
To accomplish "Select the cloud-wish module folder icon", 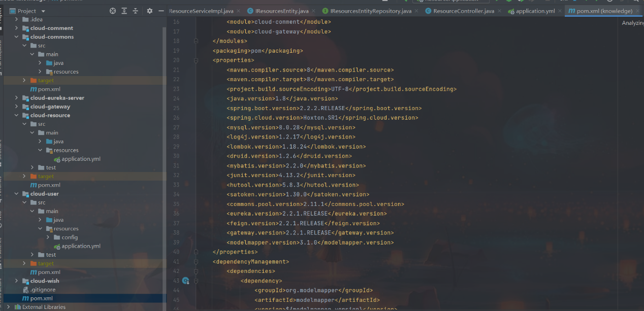I will (x=25, y=281).
